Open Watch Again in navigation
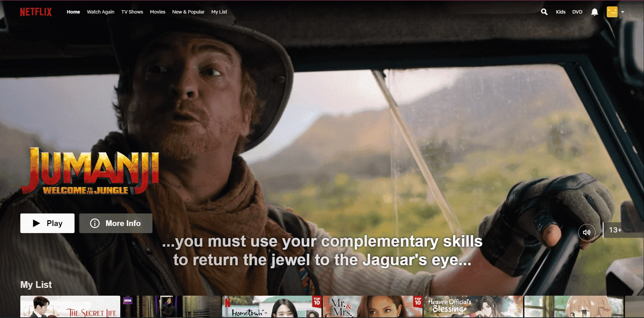 pos(101,12)
